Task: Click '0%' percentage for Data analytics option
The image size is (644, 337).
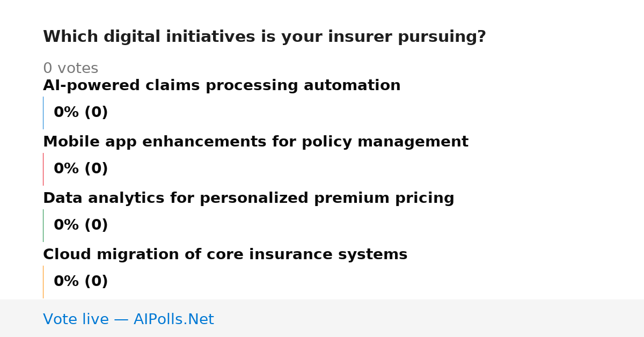Action: tap(67, 225)
